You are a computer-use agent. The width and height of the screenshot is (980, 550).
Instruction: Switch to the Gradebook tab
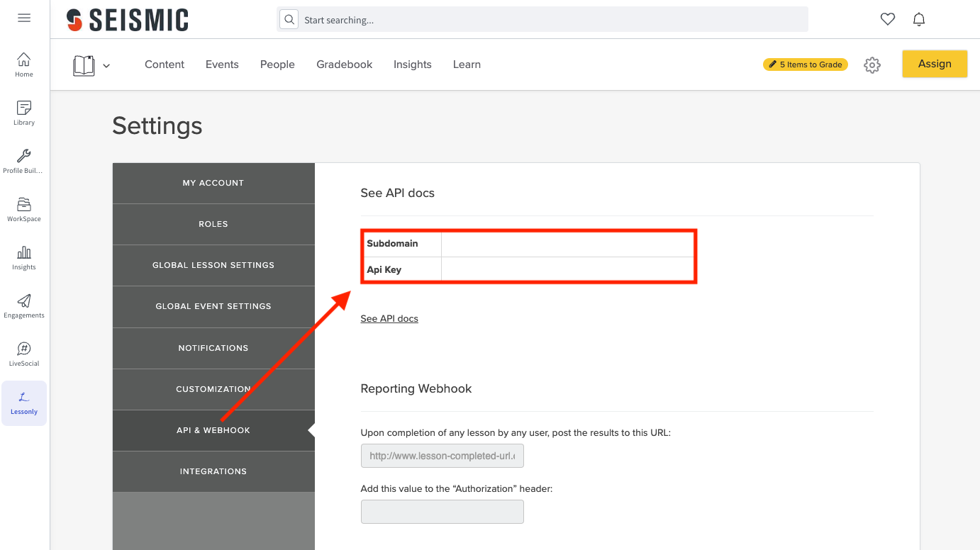click(x=344, y=64)
